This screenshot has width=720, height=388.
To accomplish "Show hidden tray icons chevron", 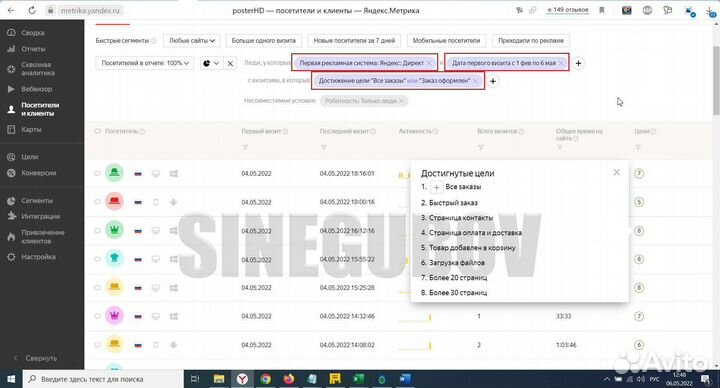I will pyautogui.click(x=607, y=379).
